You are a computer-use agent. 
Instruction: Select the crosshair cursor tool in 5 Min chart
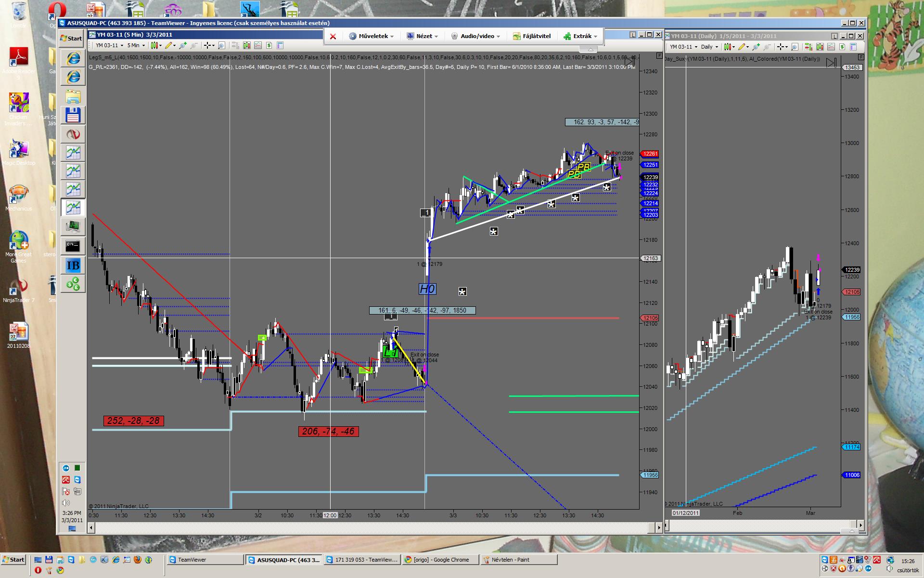coord(207,45)
